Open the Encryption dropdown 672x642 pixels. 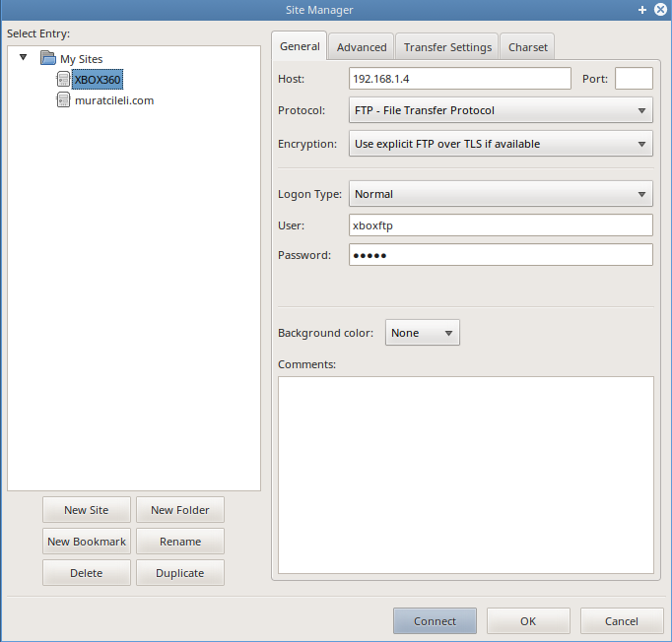(501, 144)
